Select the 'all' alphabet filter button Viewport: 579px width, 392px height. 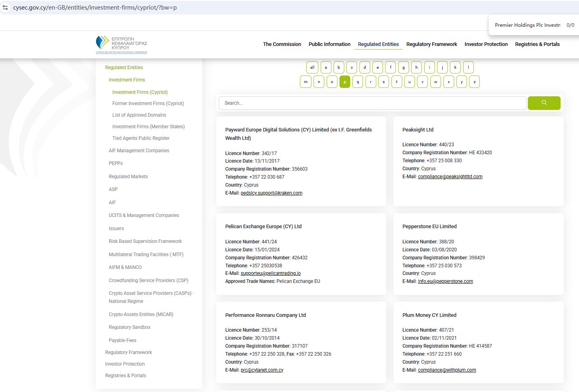[312, 68]
